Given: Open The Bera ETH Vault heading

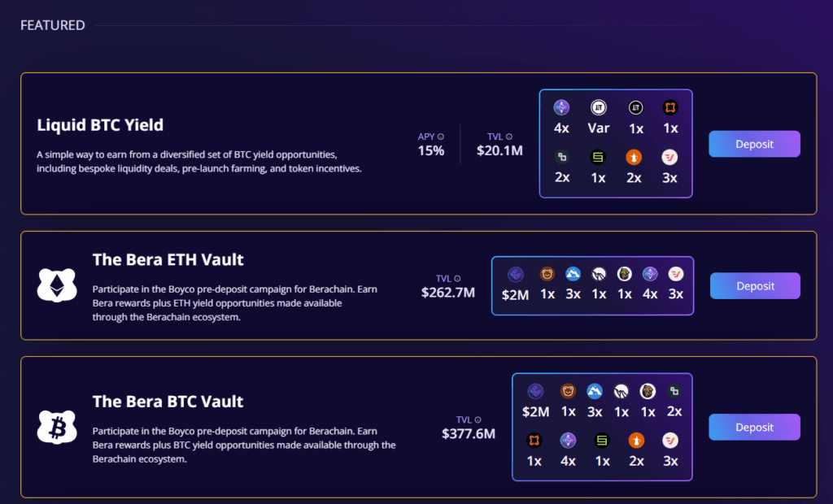Looking at the screenshot, I should [168, 260].
